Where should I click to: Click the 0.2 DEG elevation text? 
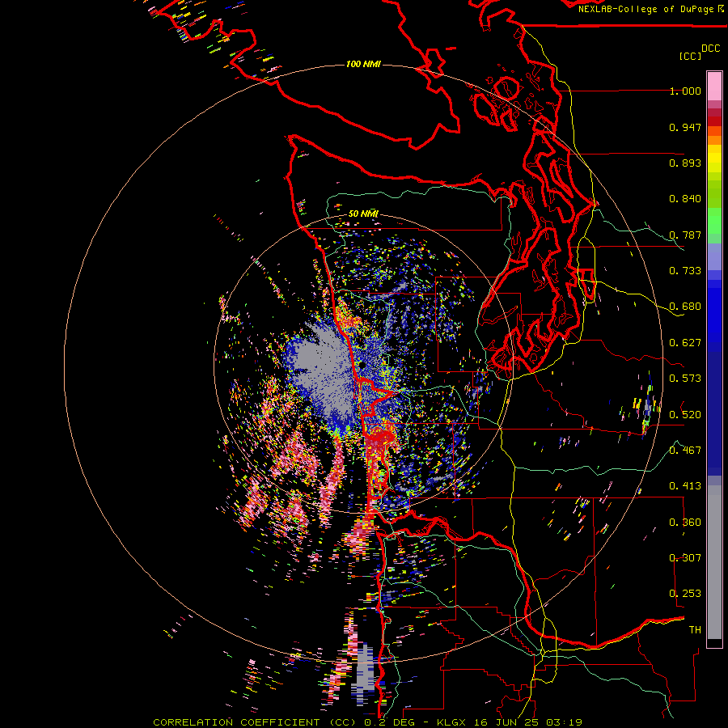point(389,722)
